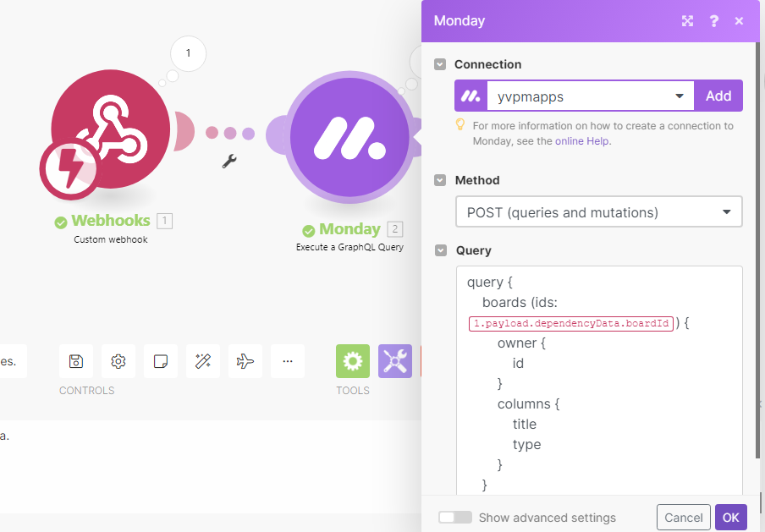The image size is (765, 532).
Task: Open the Webhooks module circle
Action: pyautogui.click(x=111, y=129)
